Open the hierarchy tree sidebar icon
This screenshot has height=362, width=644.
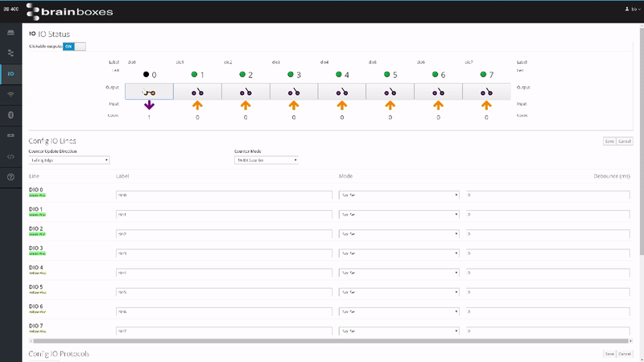pyautogui.click(x=10, y=53)
